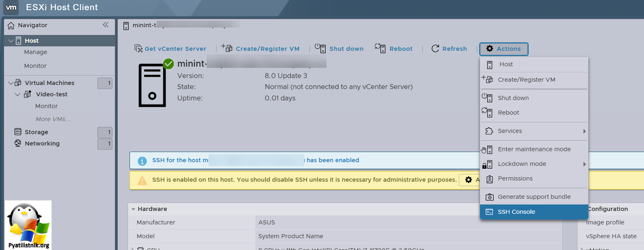The height and width of the screenshot is (250, 644).
Task: Expand the Lockdown mode submenu arrow
Action: pos(584,164)
